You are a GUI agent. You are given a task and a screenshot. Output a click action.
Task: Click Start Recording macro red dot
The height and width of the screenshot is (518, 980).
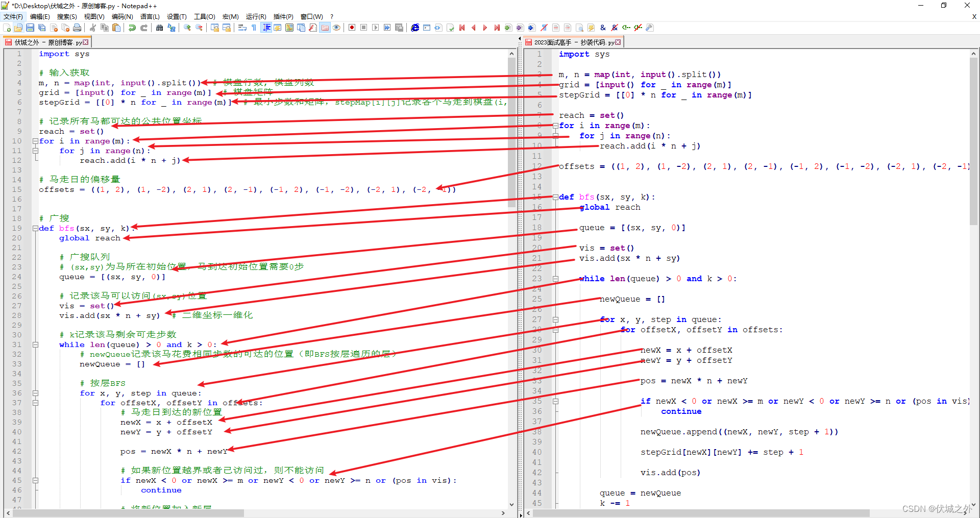point(352,28)
